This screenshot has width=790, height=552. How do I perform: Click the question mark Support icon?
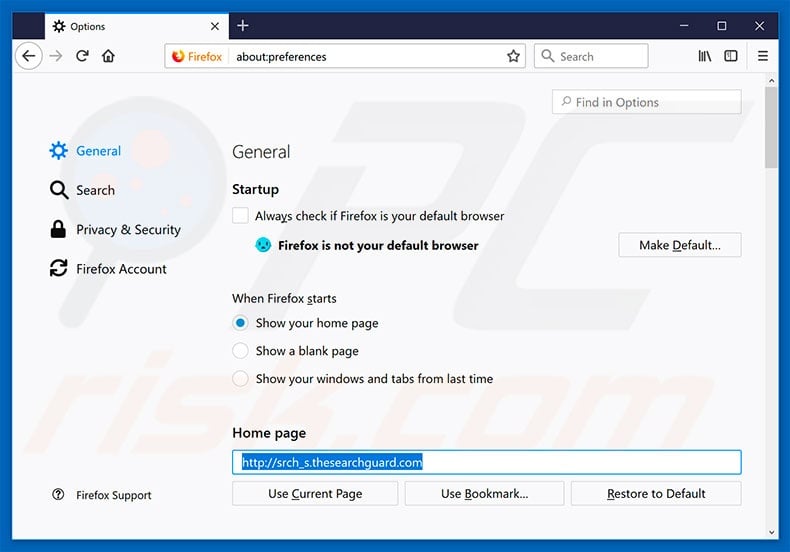click(x=58, y=495)
